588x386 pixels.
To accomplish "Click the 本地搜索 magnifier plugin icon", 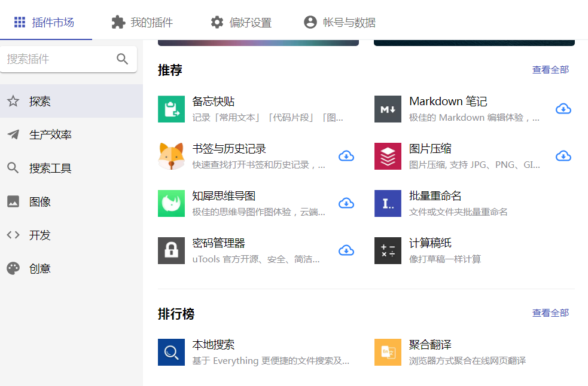I will coord(171,353).
